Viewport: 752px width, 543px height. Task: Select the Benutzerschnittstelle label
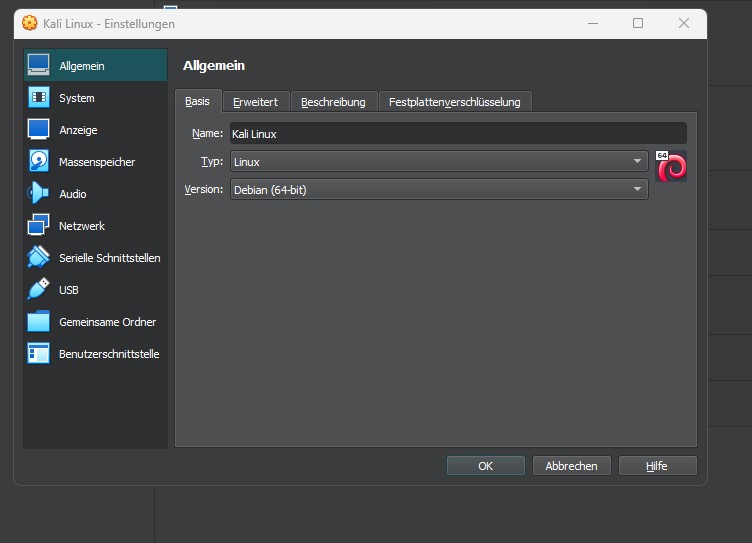109,354
